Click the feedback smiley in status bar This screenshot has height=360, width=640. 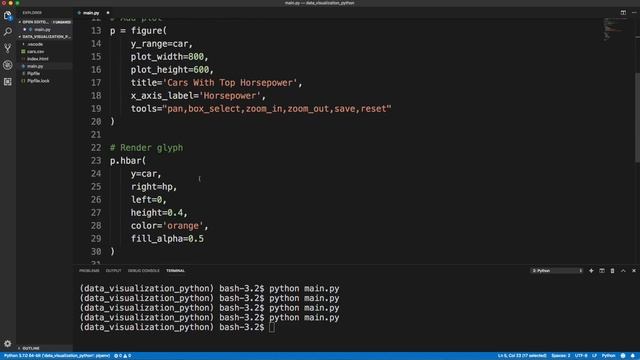click(x=623, y=356)
